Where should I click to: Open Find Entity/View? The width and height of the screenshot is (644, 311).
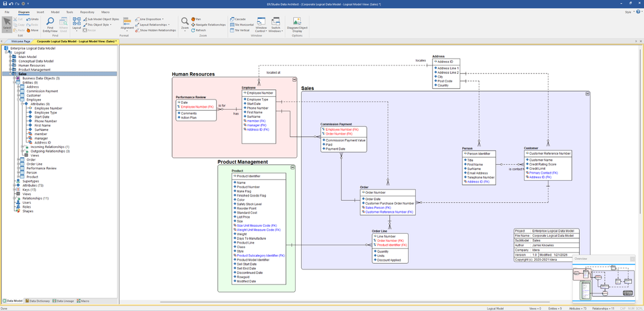coord(50,25)
